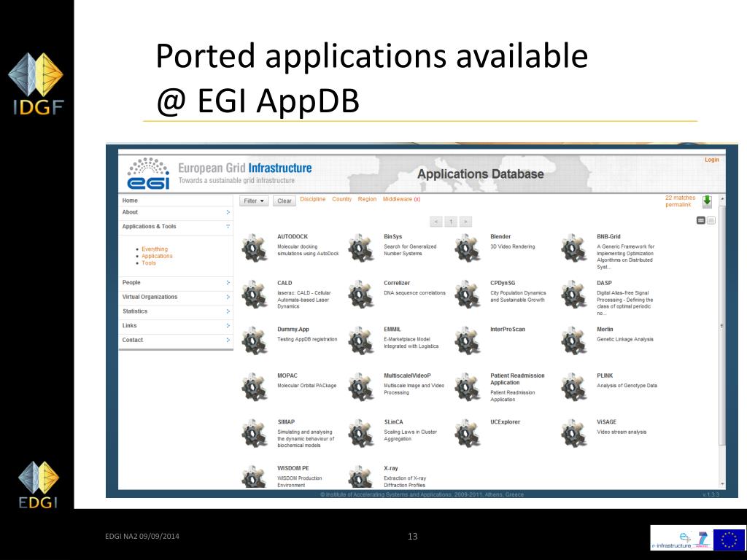
Task: Open the SIMAP gear icon
Action: coord(255,433)
